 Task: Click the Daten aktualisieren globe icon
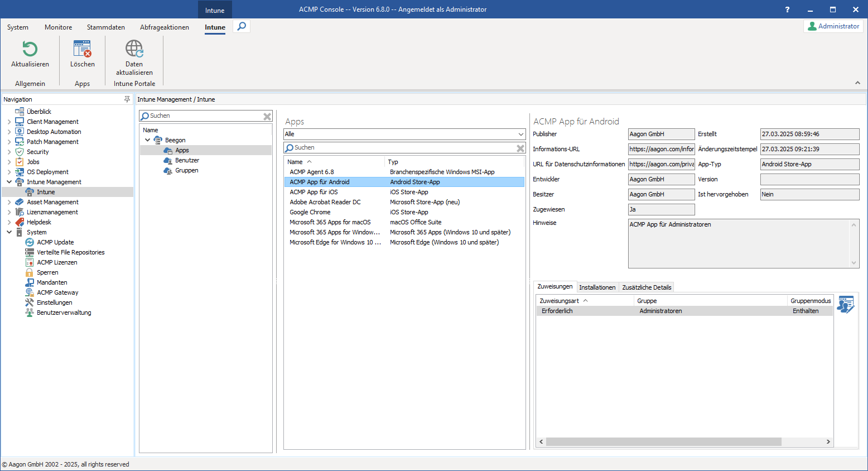pos(134,47)
